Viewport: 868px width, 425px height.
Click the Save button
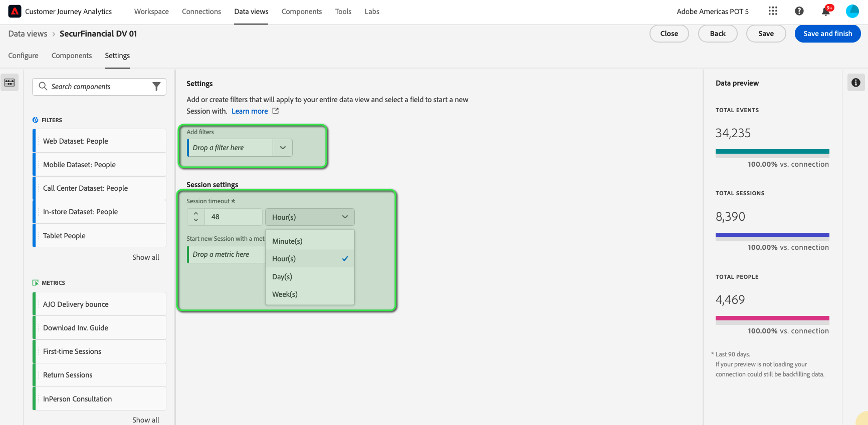click(766, 34)
